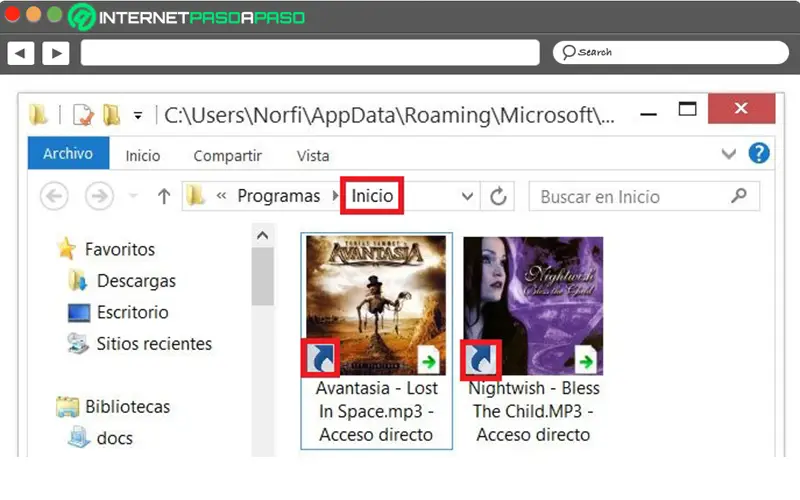Open address bar history dropdown

tap(467, 196)
